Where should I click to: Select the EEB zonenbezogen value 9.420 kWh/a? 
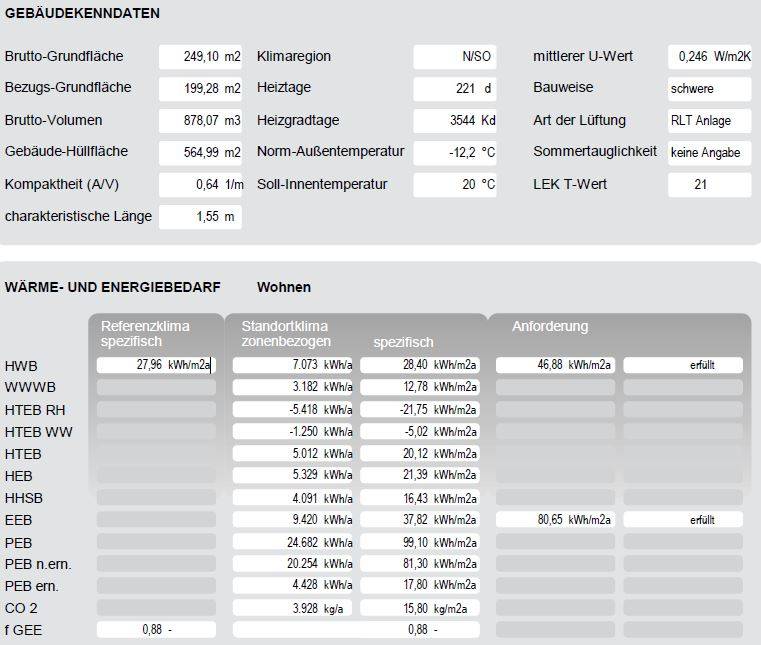coord(293,520)
